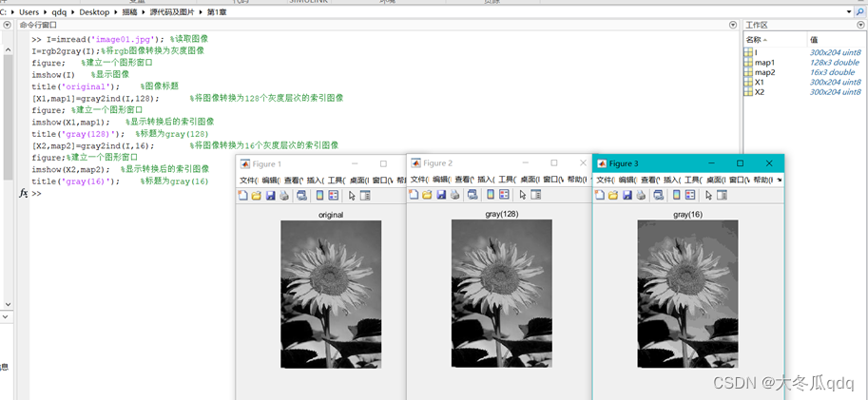The image size is (868, 400).
Task: Click Save icon in Figure 1 toolbar
Action: [270, 196]
